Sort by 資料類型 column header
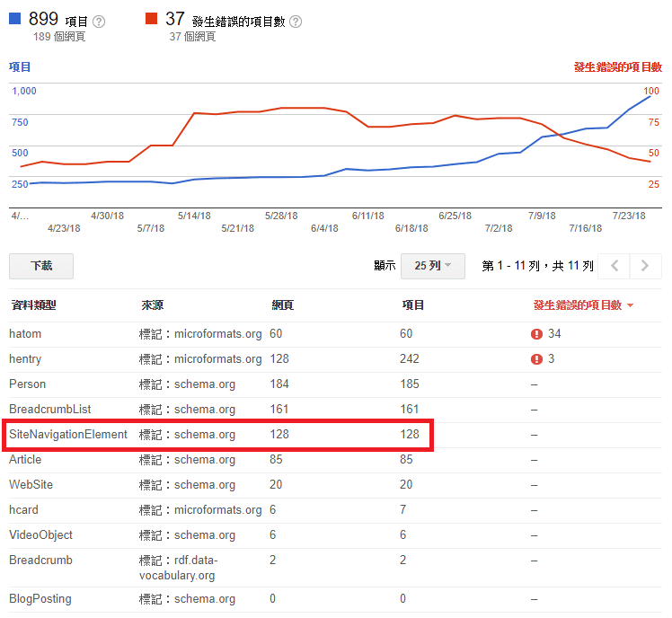672x618 pixels. coord(32,305)
